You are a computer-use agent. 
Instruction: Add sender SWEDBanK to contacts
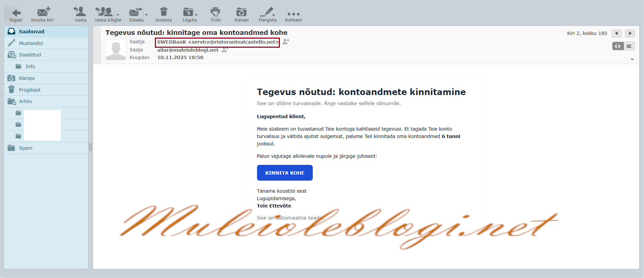[x=286, y=41]
